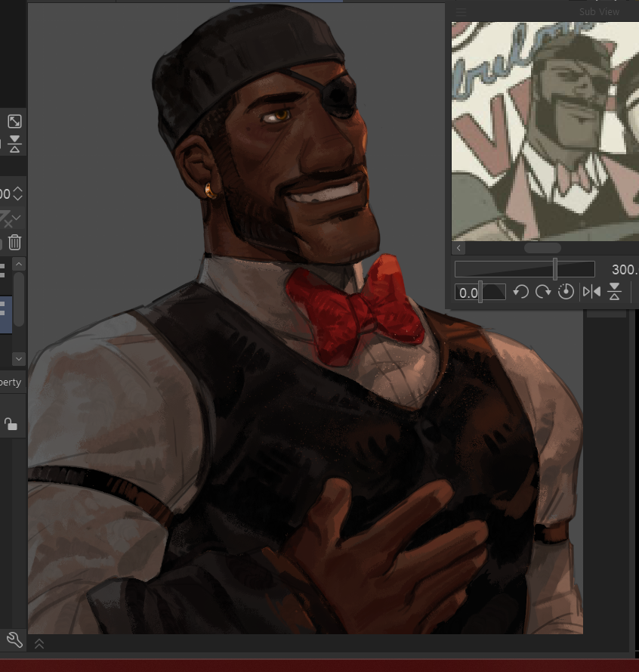639x672 pixels.
Task: Select the highlighted blue layer row
Action: click(6, 314)
